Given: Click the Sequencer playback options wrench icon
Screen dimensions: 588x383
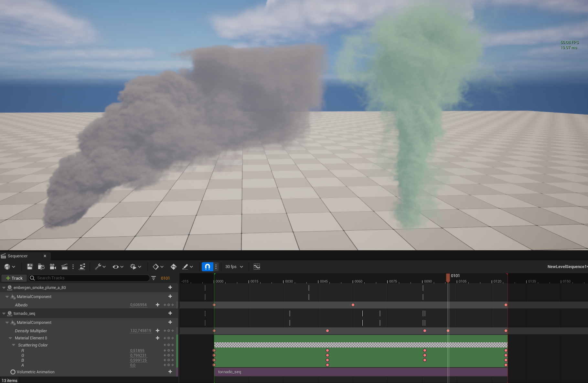Looking at the screenshot, I should (97, 267).
